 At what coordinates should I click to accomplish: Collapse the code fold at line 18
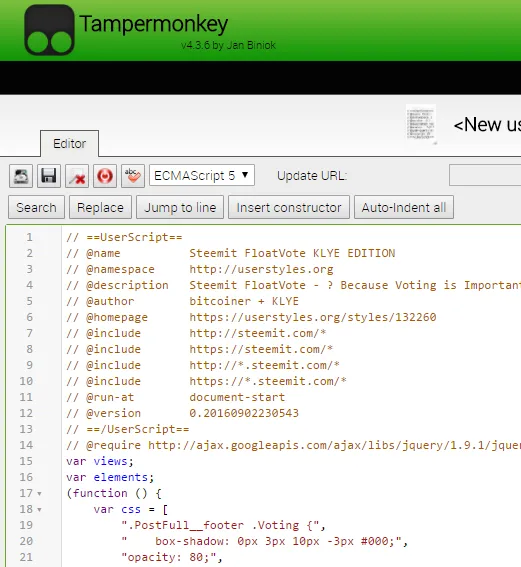(39, 510)
